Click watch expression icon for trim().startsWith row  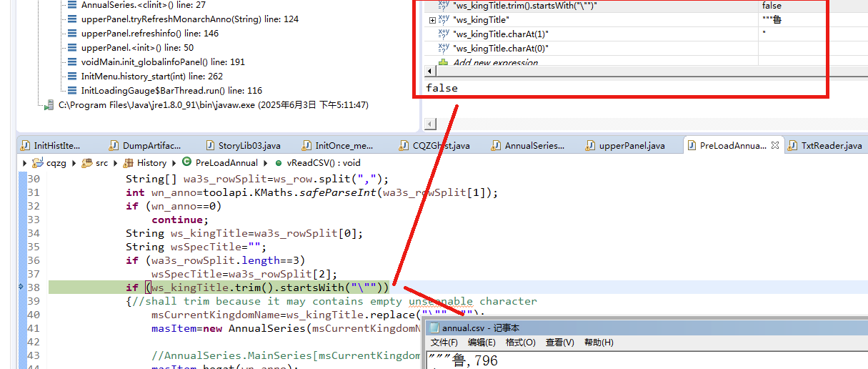pos(444,5)
